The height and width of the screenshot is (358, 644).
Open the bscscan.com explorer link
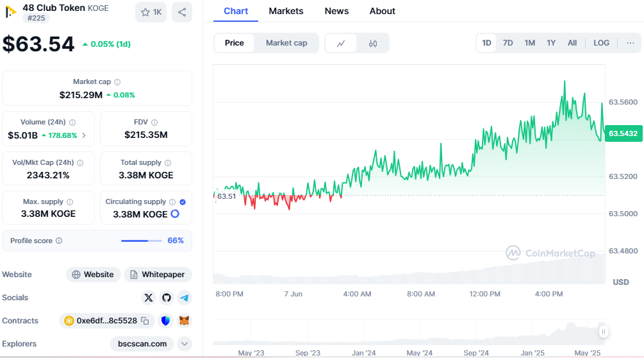(142, 344)
